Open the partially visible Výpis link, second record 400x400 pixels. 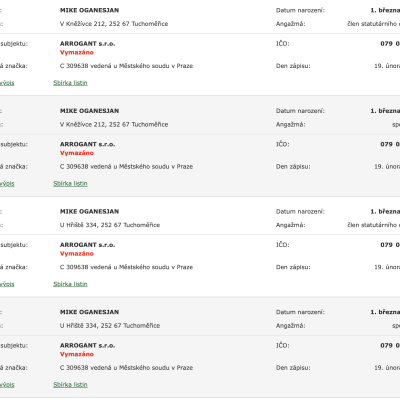7,183
